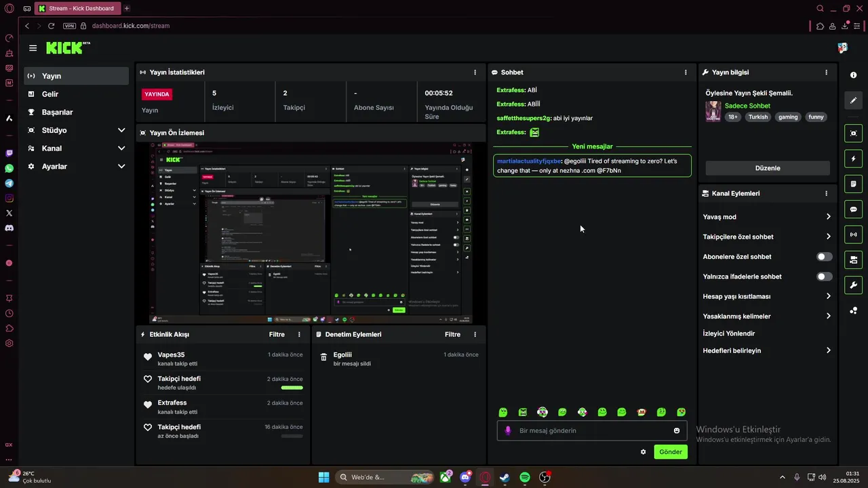868x488 pixels.
Task: Toggle the broadcast signal icon in right toolbar
Action: [x=854, y=235]
